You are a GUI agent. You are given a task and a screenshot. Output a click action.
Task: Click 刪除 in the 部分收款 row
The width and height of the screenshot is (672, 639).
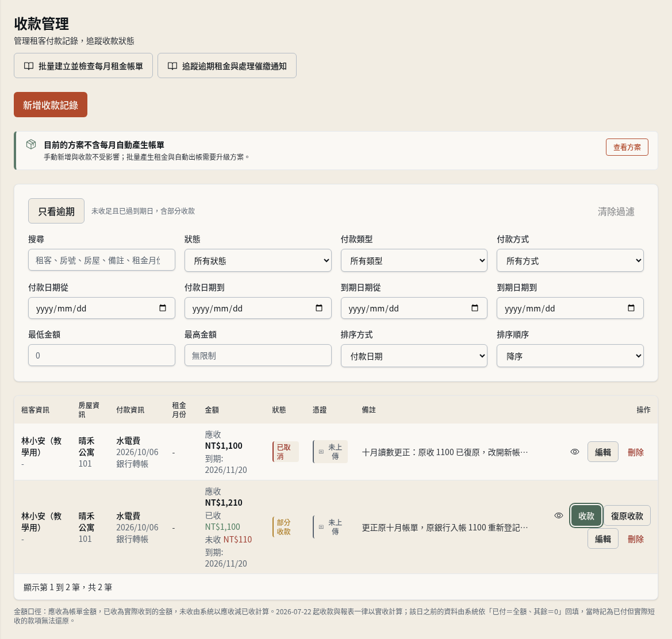[636, 539]
